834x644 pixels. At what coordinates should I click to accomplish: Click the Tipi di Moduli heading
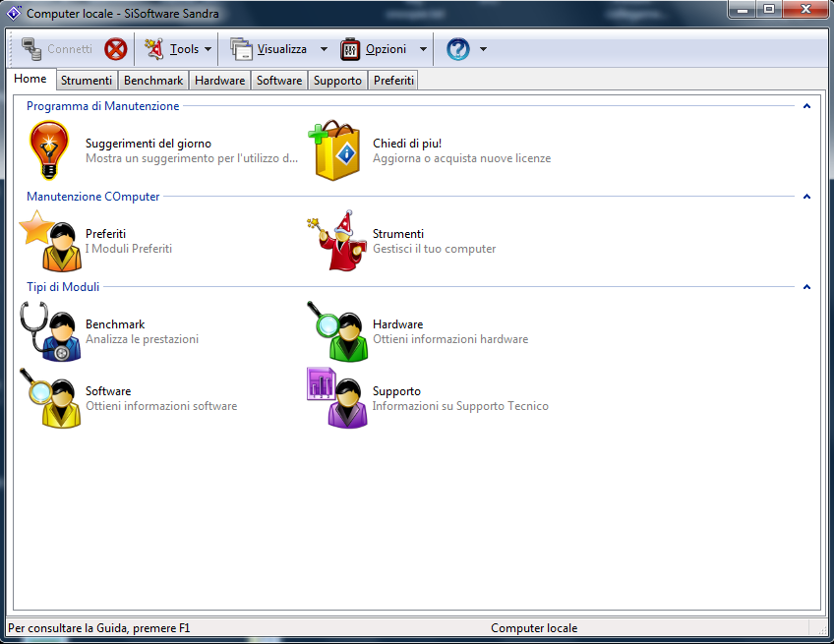coord(63,287)
